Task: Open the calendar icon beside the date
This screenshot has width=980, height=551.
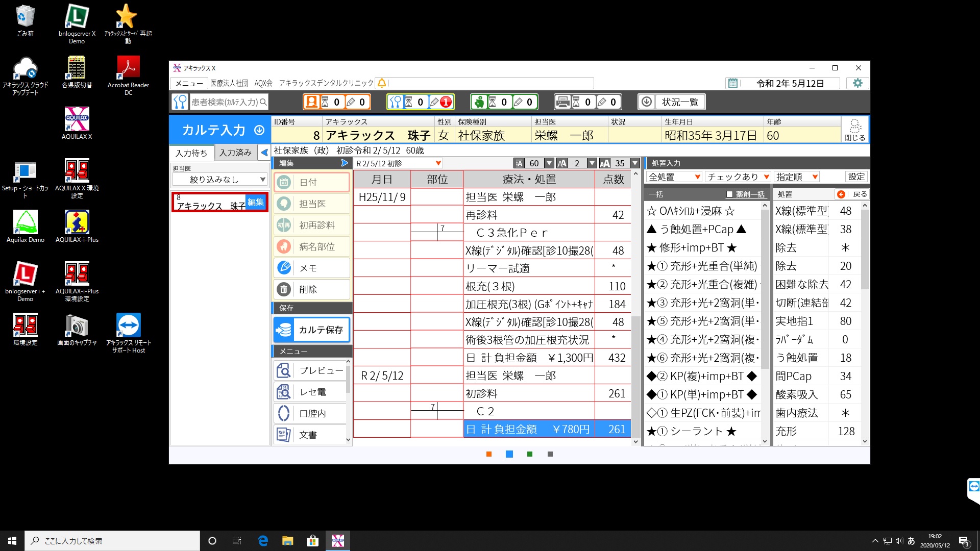Action: click(x=733, y=83)
